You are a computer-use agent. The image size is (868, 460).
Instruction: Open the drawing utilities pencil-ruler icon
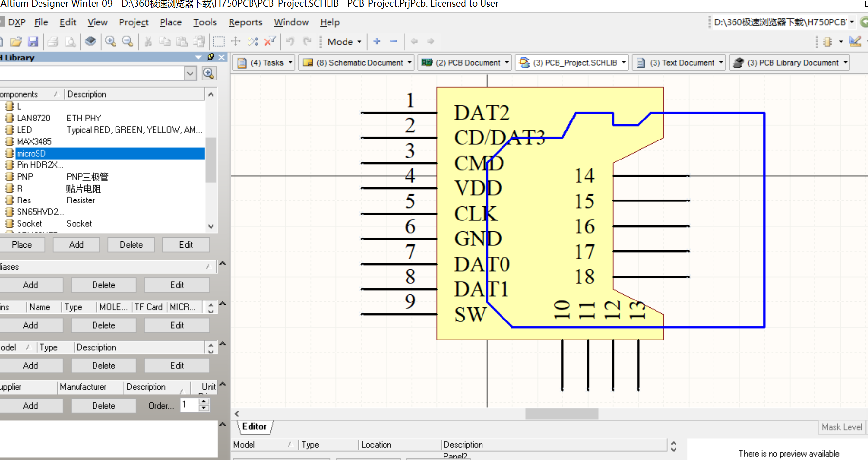pyautogui.click(x=855, y=41)
